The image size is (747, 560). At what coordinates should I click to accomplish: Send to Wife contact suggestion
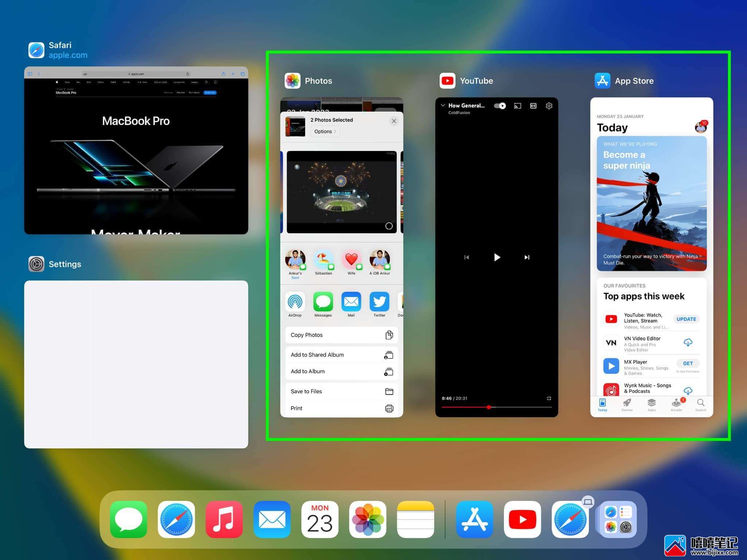pos(351,262)
